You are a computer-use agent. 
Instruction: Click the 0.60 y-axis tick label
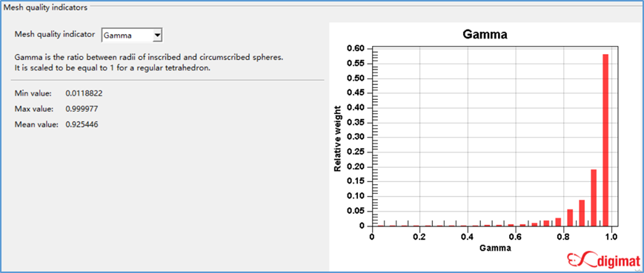tap(356, 49)
